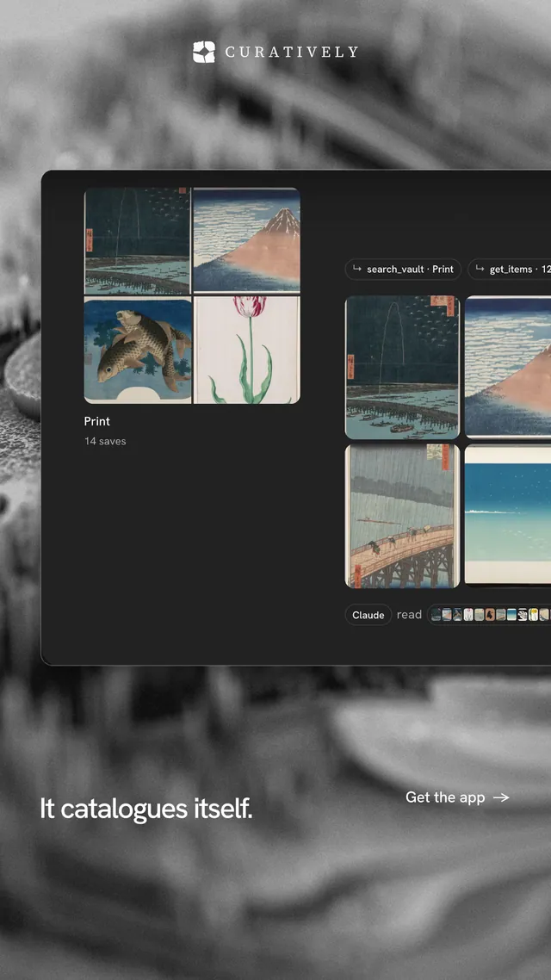This screenshot has width=551, height=980.
Task: Click the return arrow icon in search_vault chip
Action: [356, 269]
